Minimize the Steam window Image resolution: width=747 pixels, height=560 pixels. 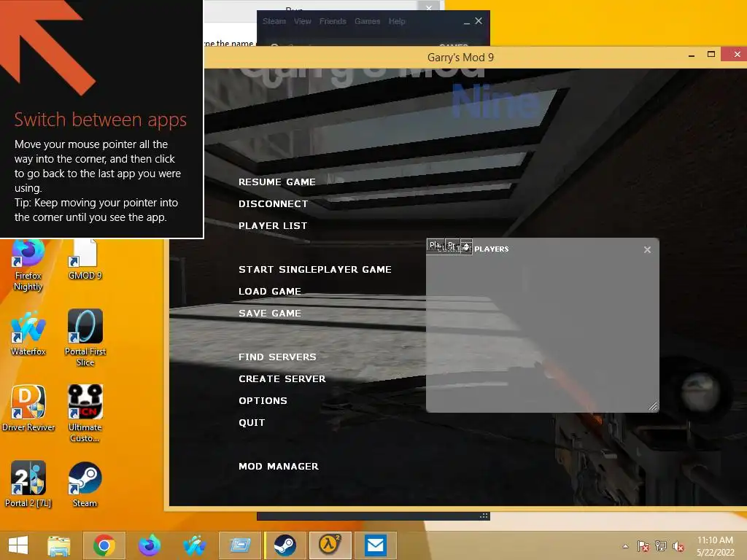pos(467,22)
